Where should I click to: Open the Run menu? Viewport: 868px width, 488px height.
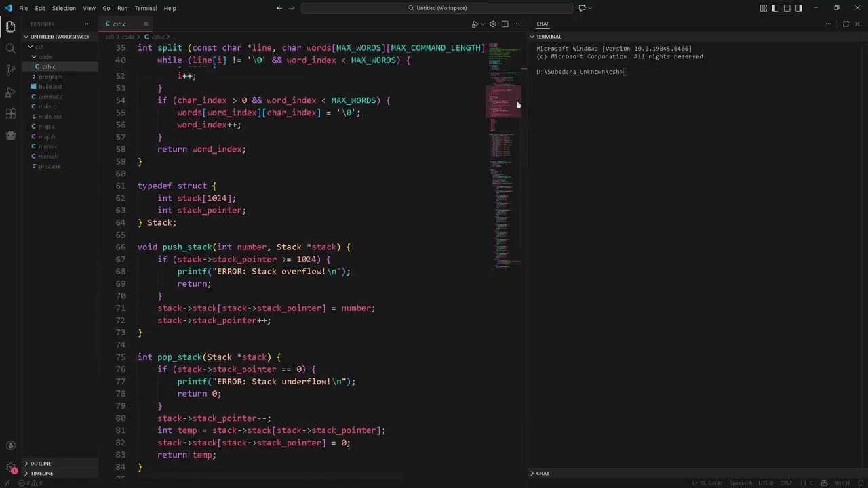(122, 8)
